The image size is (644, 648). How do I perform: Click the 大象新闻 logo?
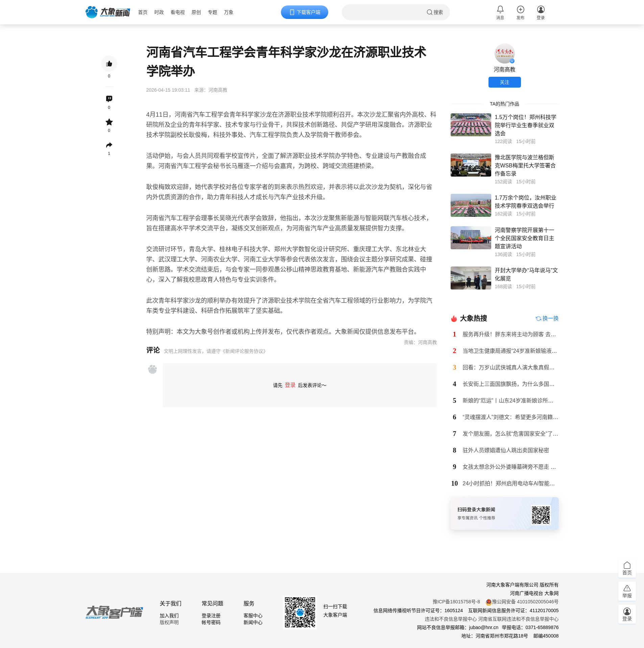click(x=108, y=12)
